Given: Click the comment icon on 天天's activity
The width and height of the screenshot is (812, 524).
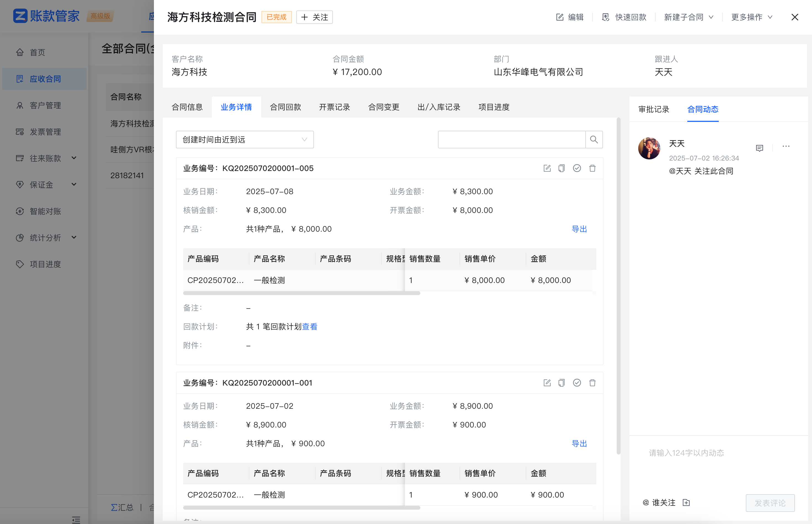Looking at the screenshot, I should point(760,148).
